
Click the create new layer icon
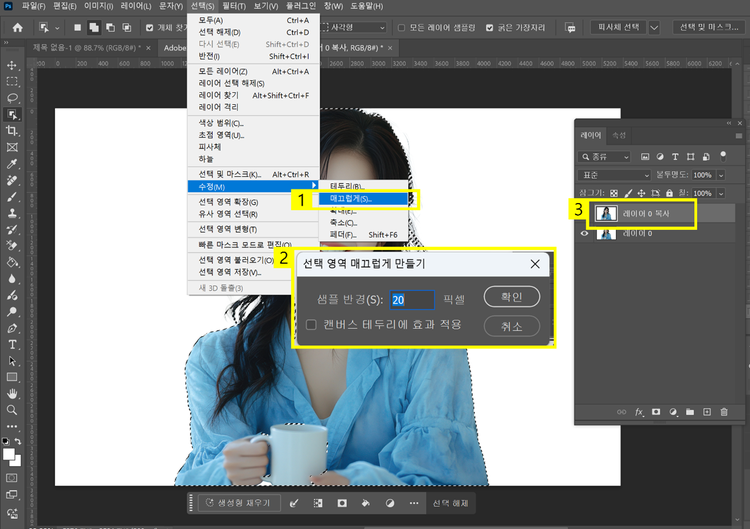click(707, 412)
